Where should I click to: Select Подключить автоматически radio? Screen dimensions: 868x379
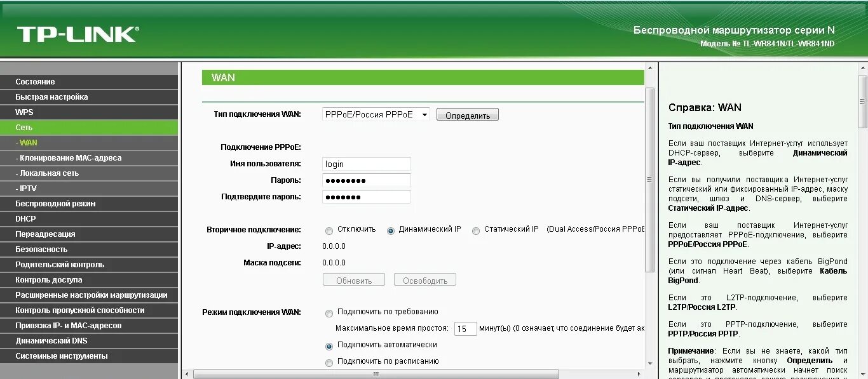[x=329, y=347]
